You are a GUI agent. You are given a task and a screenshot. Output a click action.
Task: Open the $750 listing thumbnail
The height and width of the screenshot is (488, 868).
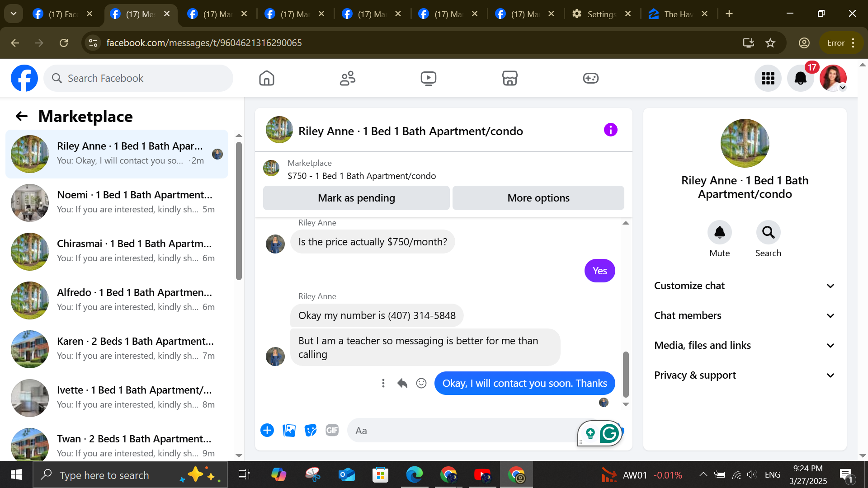(271, 168)
